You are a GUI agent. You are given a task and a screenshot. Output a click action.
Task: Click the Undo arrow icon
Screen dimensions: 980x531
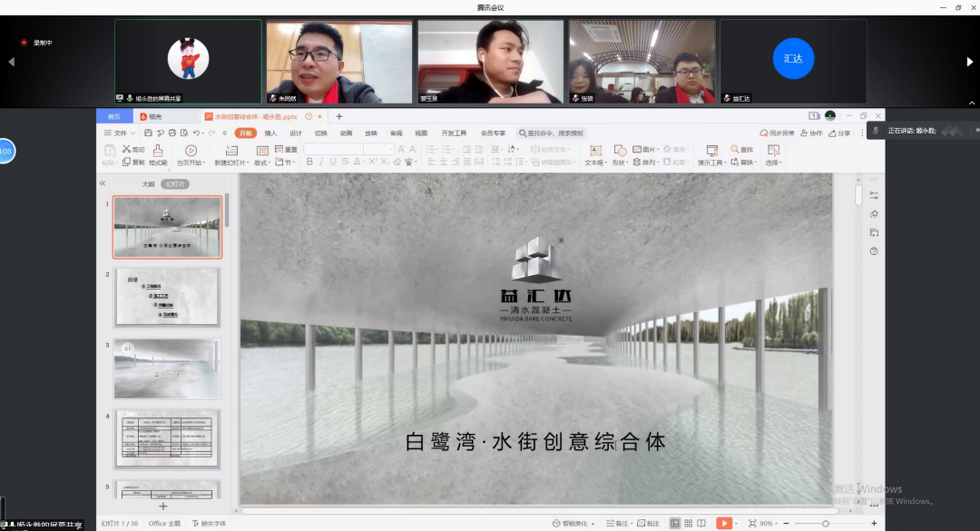pos(196,133)
